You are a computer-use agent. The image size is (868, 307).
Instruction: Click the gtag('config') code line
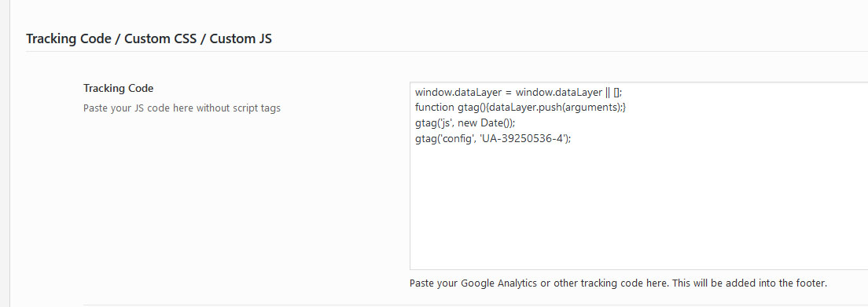493,138
